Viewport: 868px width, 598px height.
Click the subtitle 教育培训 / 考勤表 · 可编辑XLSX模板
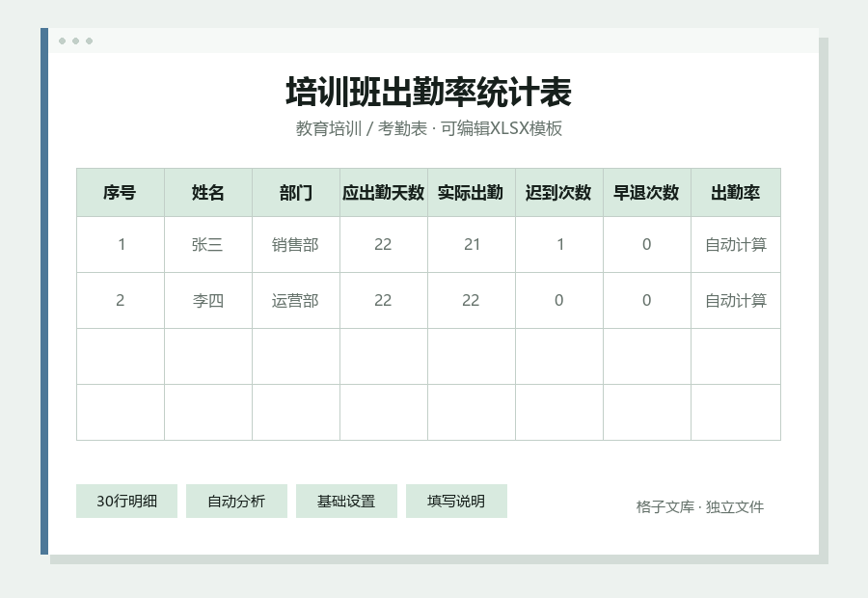(x=429, y=128)
